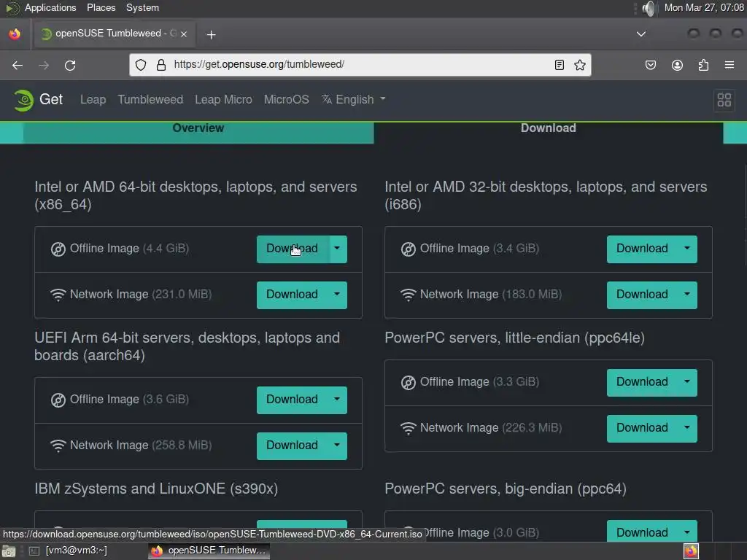747x560 pixels.
Task: Expand i686 Network Image download options arrow
Action: (687, 295)
